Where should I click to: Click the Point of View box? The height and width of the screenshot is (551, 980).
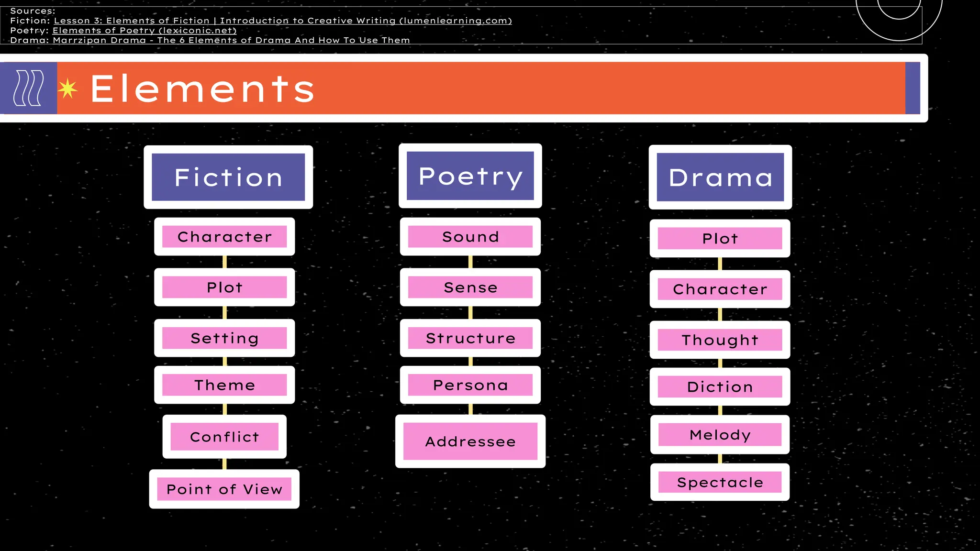[x=224, y=489]
